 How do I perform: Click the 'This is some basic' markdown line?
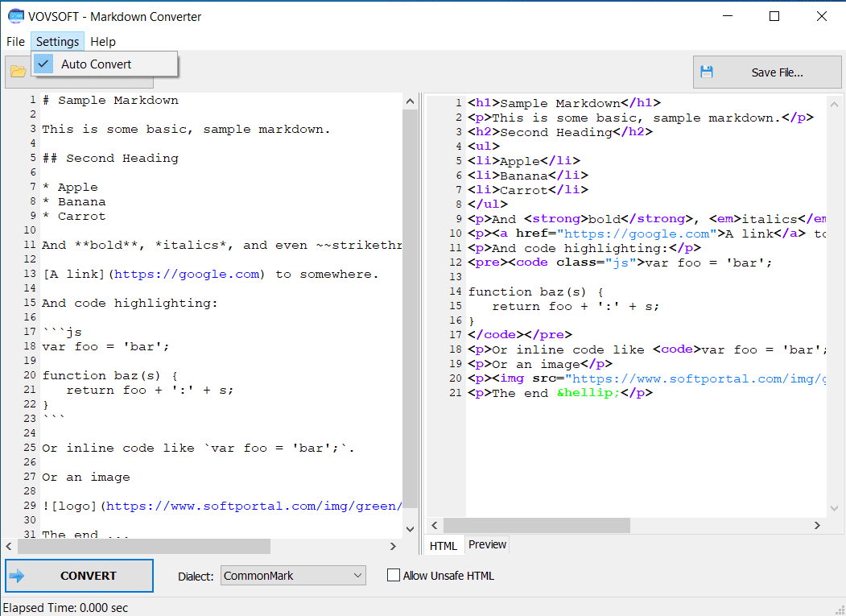point(186,130)
